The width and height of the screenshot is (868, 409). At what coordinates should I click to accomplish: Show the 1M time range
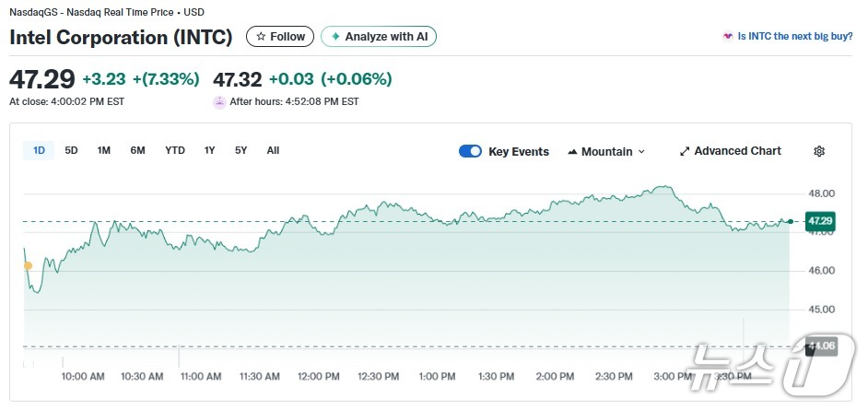click(104, 150)
